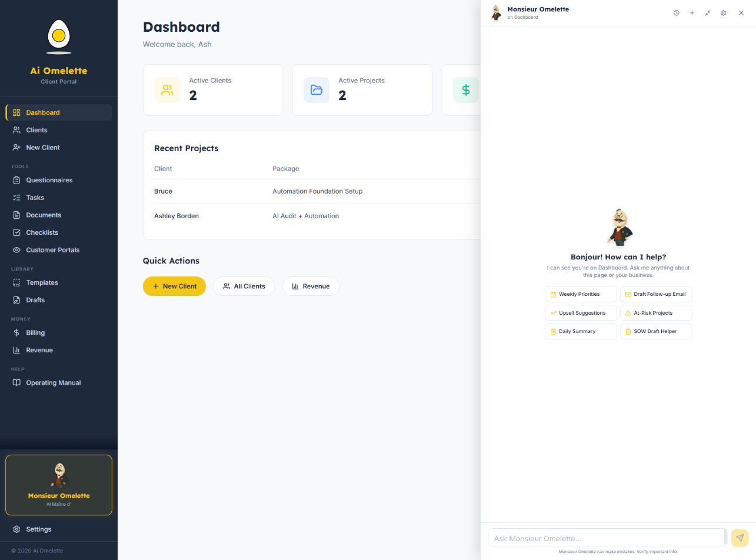Click the Questionnaires clipboard icon in sidebar

click(x=16, y=180)
